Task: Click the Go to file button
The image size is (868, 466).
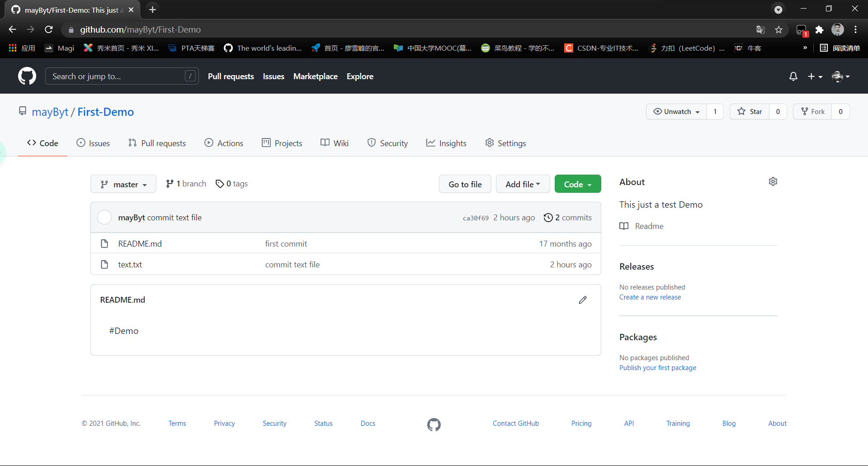Action: [465, 184]
